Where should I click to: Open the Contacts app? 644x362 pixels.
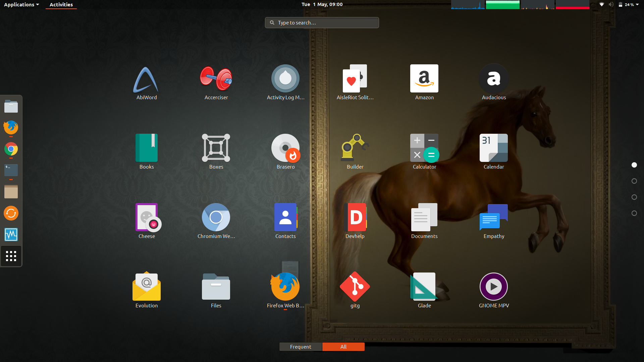coord(285,221)
